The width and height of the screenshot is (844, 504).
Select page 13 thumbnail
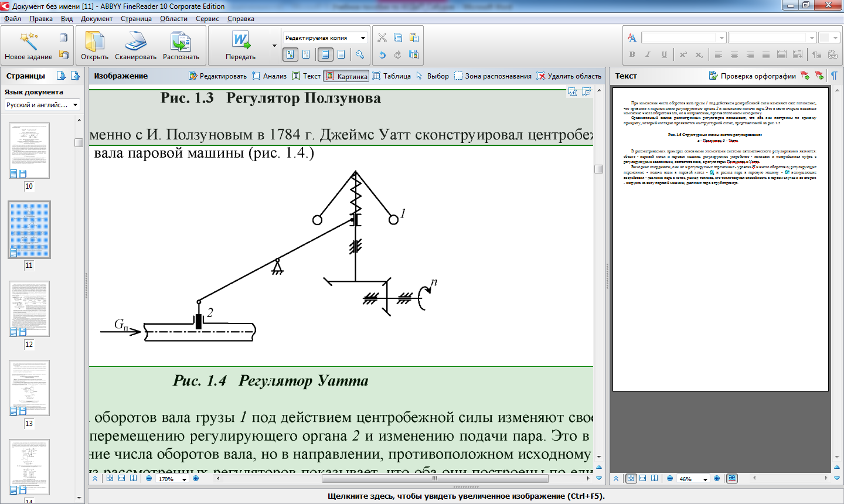pyautogui.click(x=29, y=388)
